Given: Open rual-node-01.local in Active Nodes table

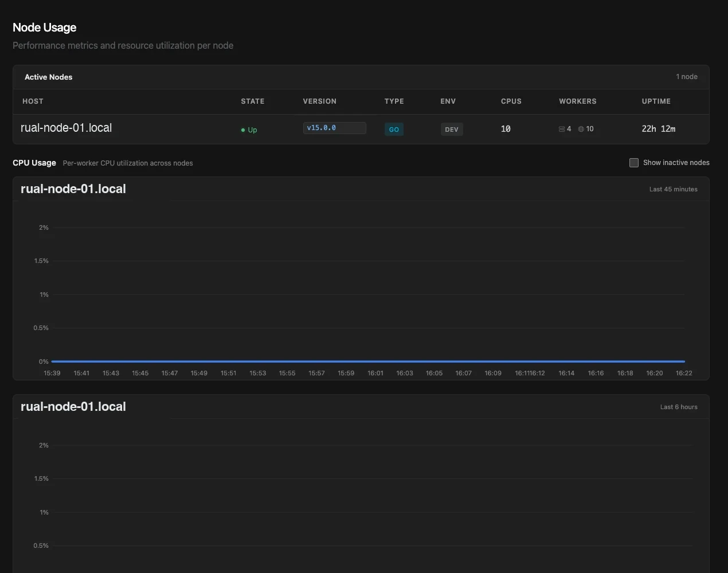Looking at the screenshot, I should pos(66,128).
